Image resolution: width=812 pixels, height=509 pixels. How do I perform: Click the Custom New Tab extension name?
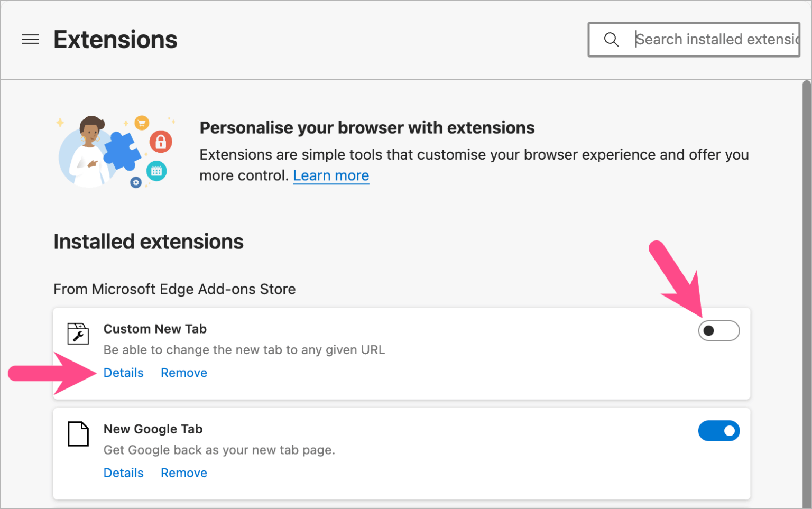(x=155, y=329)
